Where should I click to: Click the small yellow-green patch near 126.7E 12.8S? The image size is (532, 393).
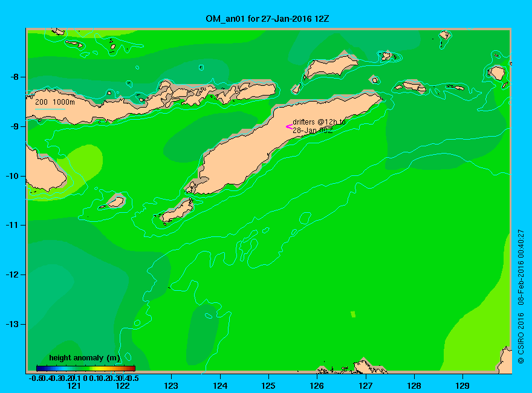(x=353, y=314)
